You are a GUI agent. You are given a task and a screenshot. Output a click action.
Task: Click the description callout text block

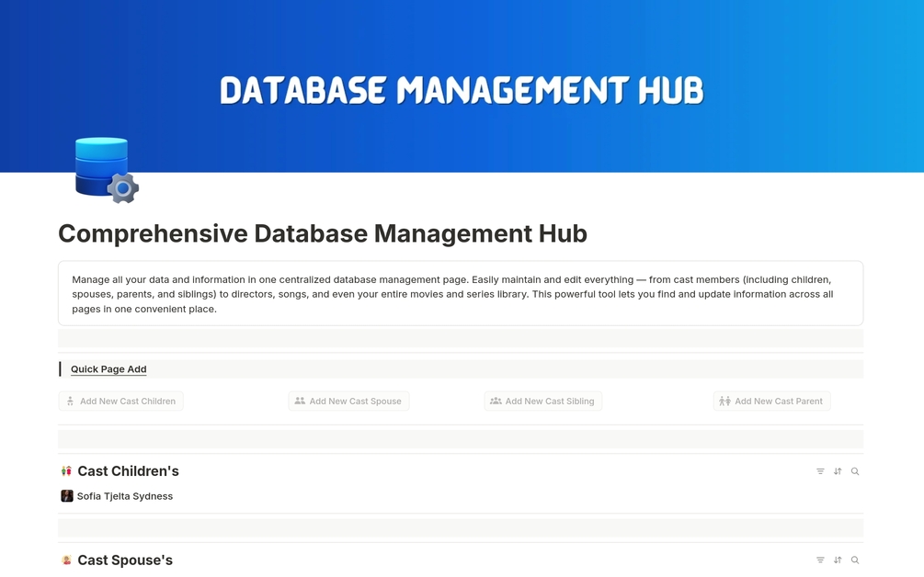461,294
